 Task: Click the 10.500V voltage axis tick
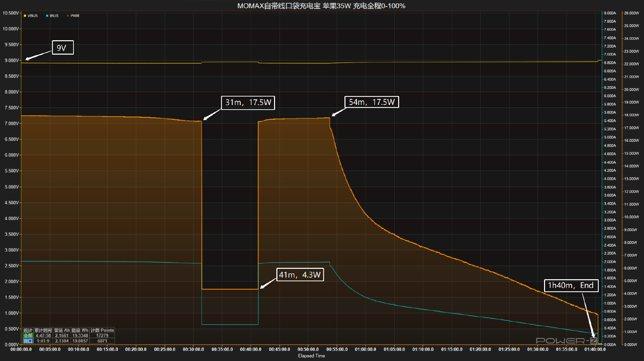click(x=11, y=13)
